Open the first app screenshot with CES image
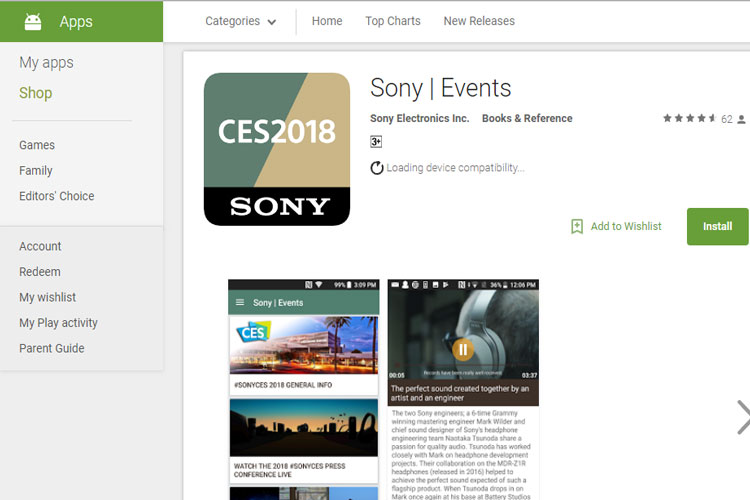 [304, 389]
